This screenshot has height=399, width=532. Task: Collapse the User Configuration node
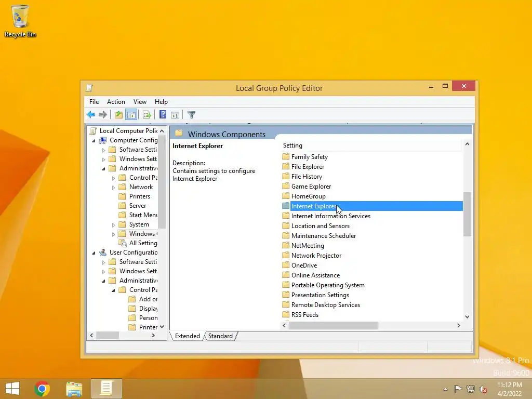(94, 253)
